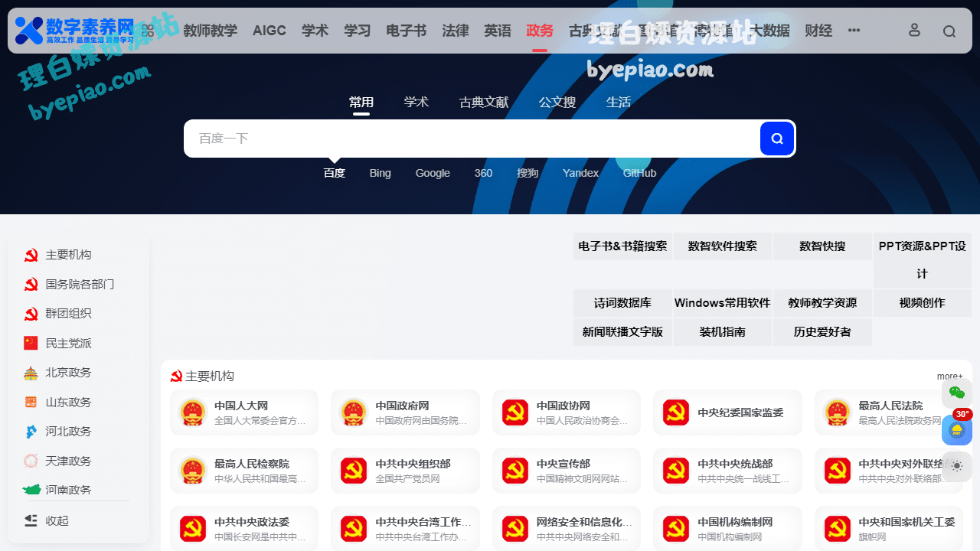Open 装机指南 quick link
The height and width of the screenshot is (551, 980).
click(x=723, y=332)
